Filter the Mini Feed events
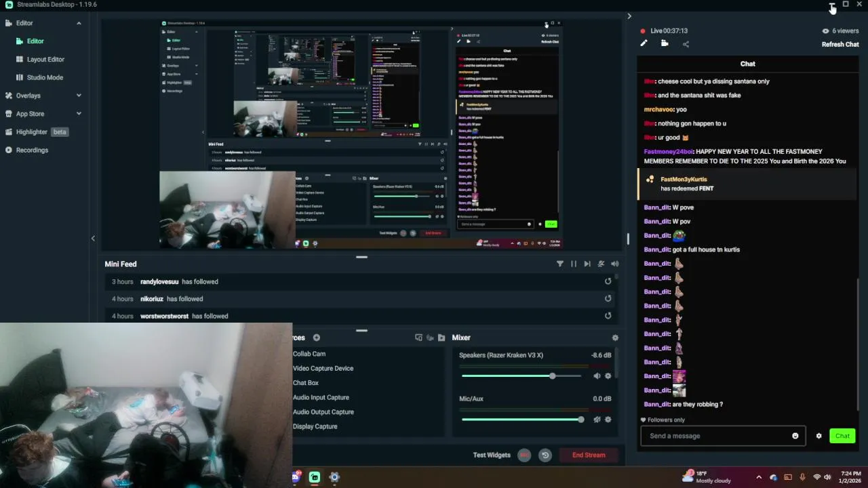This screenshot has height=488, width=868. point(560,264)
